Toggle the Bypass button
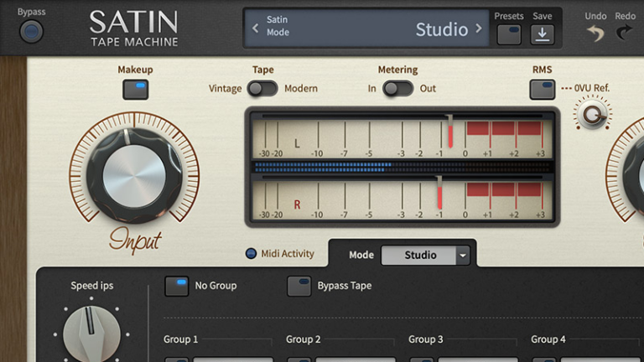The image size is (644, 362). click(x=31, y=32)
